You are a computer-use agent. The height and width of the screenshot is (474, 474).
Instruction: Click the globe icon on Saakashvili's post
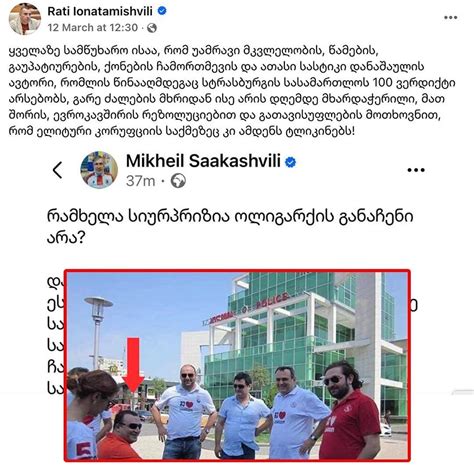coord(178,181)
